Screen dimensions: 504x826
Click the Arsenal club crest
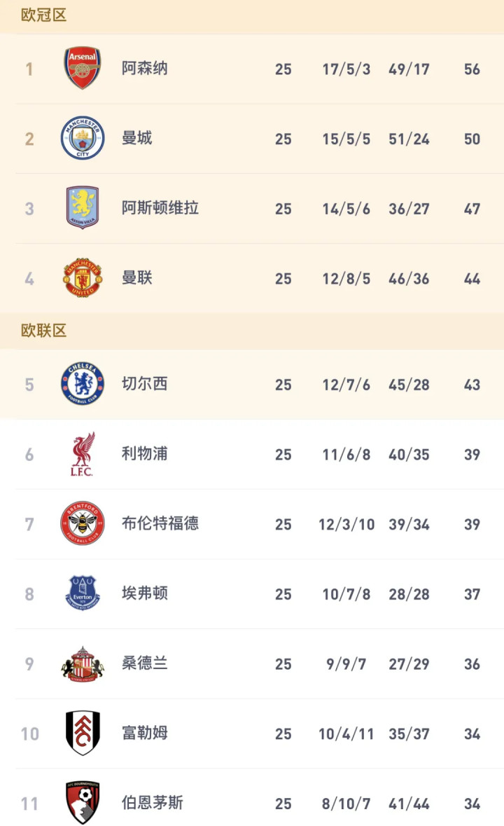click(x=83, y=69)
